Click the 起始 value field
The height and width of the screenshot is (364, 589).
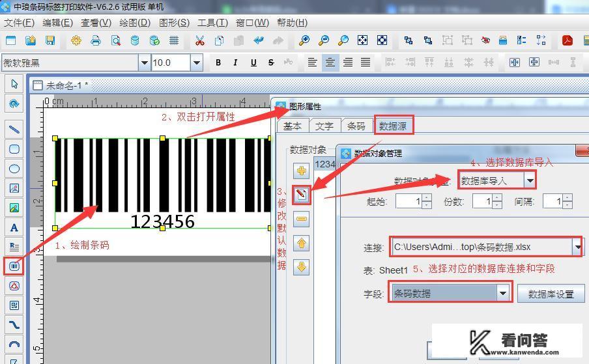pos(409,201)
